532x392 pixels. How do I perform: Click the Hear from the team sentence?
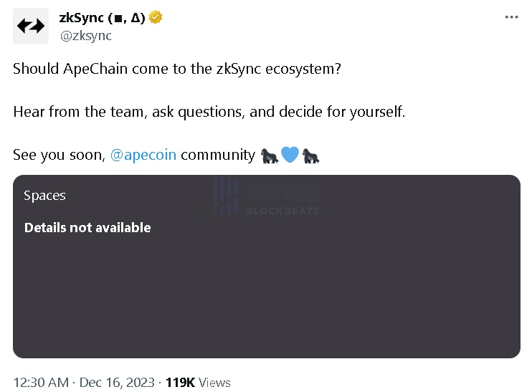pos(209,112)
